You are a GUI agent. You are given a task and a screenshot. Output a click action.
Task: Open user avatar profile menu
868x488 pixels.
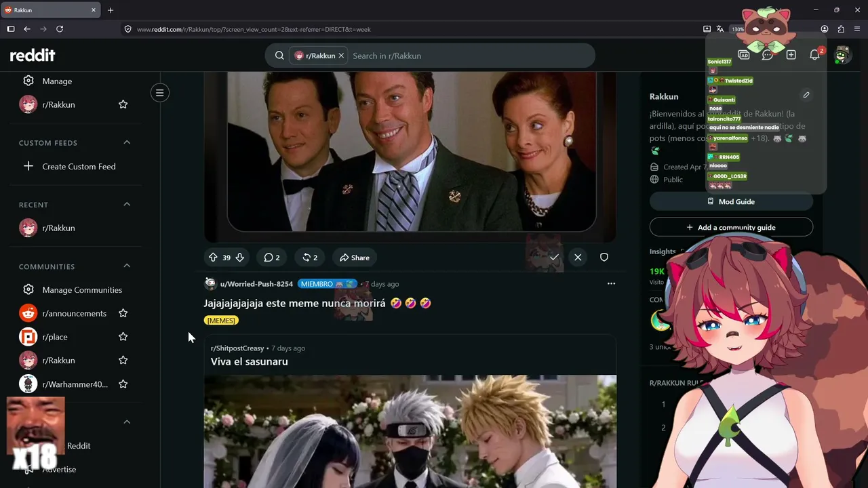[842, 55]
